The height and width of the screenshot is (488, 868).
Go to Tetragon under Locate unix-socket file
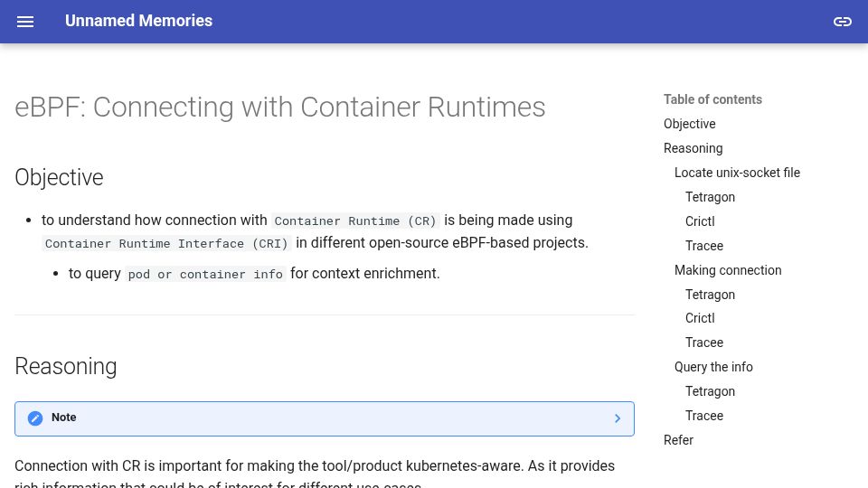coord(710,197)
